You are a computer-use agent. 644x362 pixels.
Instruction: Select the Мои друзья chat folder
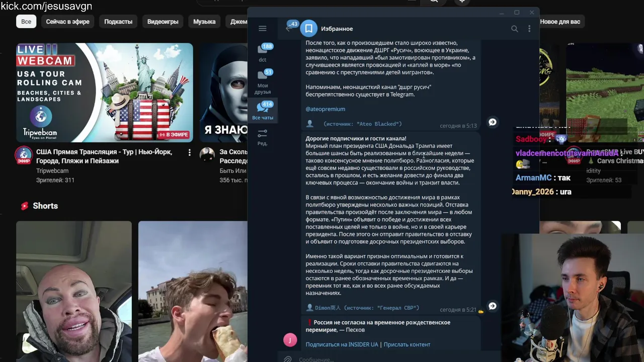(x=263, y=82)
